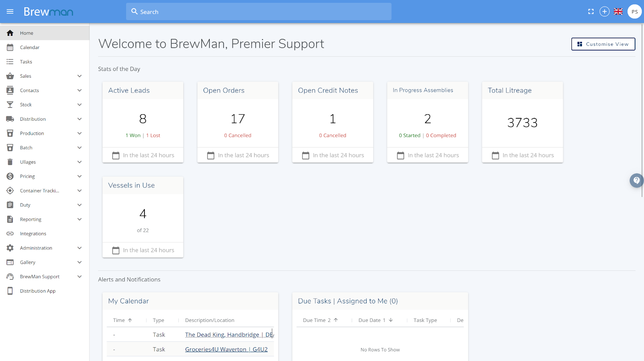Expand the Stock menu chevron
Image resolution: width=644 pixels, height=361 pixels.
pyautogui.click(x=80, y=105)
